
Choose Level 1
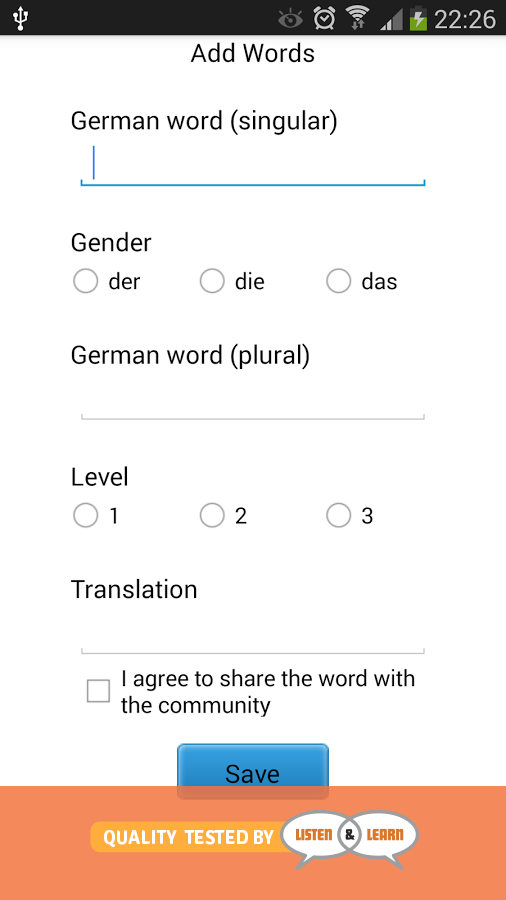[96, 515]
